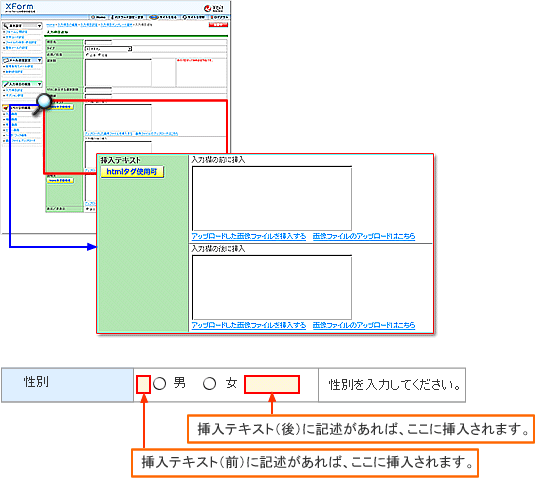The height and width of the screenshot is (478, 535).
Task: Expand the sidebar section with the pencil icon
Action: pos(22,84)
